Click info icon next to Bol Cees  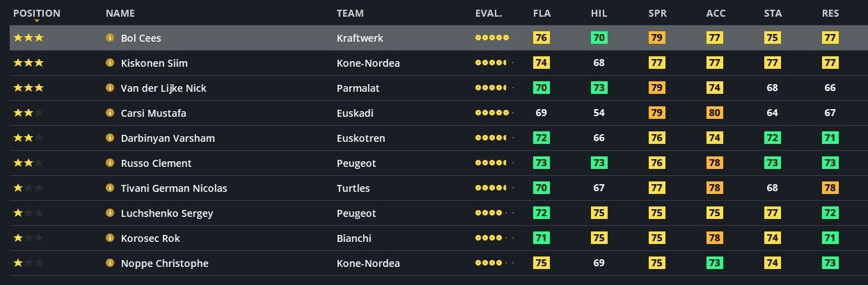(x=109, y=38)
